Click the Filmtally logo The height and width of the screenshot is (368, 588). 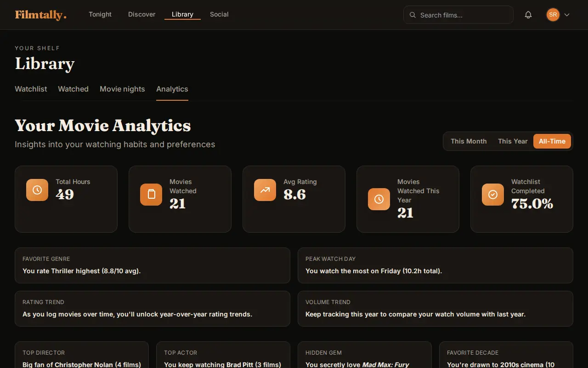(40, 15)
